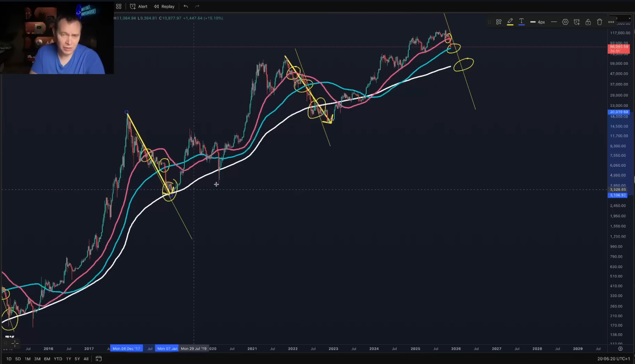Change the blue text color
635x364 pixels.
pos(521,22)
